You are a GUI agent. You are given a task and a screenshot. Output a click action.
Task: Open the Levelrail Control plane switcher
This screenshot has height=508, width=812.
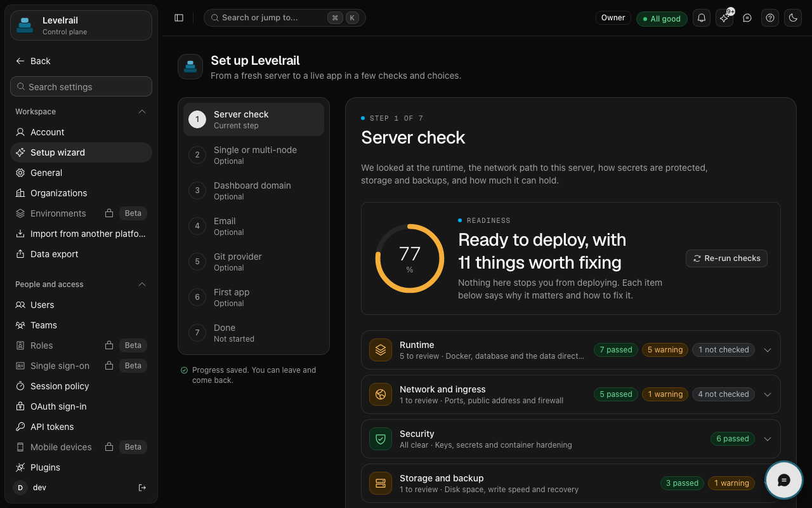tap(81, 25)
